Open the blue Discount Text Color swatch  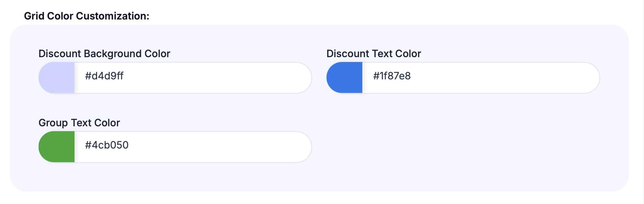[345, 78]
